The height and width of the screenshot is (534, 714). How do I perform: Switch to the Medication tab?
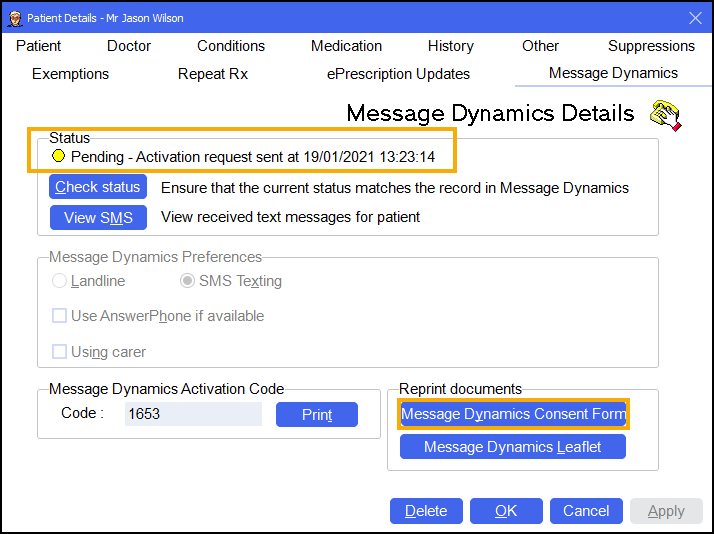tap(344, 46)
